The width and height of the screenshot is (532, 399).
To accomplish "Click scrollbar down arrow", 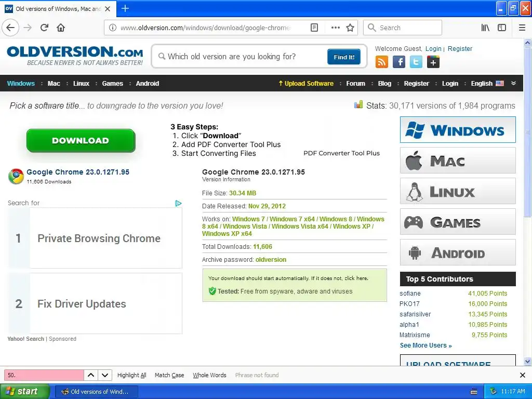I will click(x=527, y=362).
